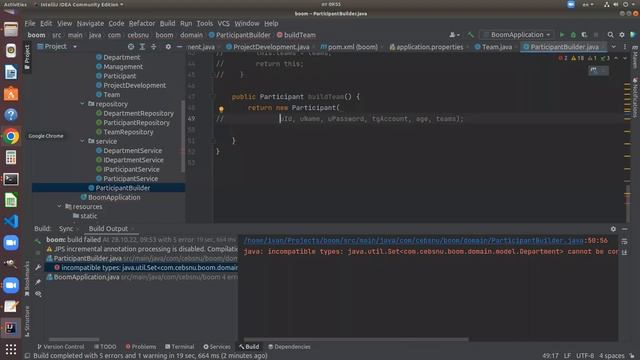
Task: Click the 4 spaces indent setting
Action: pyautogui.click(x=611, y=356)
